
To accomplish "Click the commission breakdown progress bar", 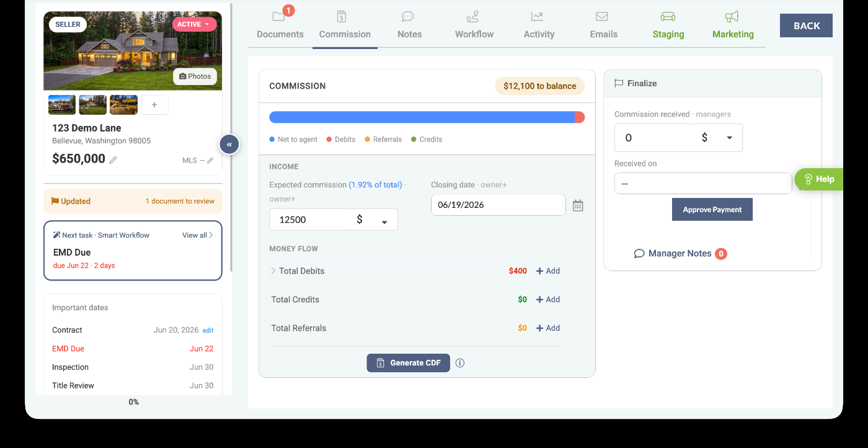I will coord(427,117).
